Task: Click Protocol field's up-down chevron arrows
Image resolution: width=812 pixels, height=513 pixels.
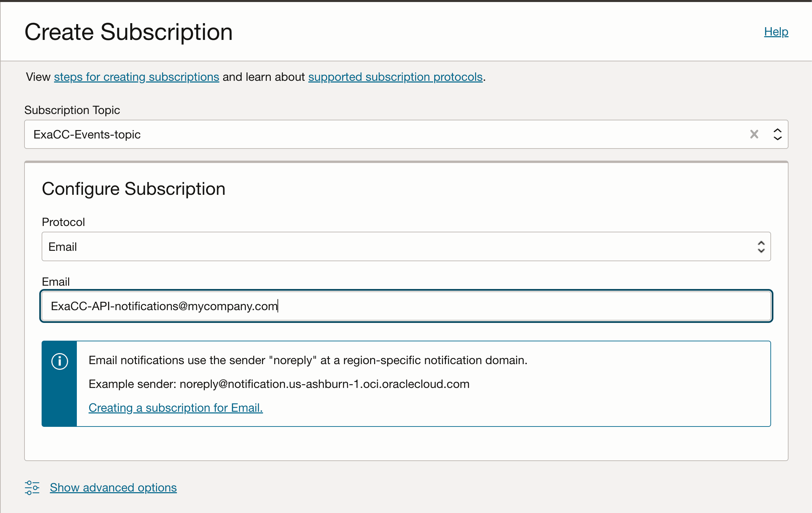Action: 761,247
